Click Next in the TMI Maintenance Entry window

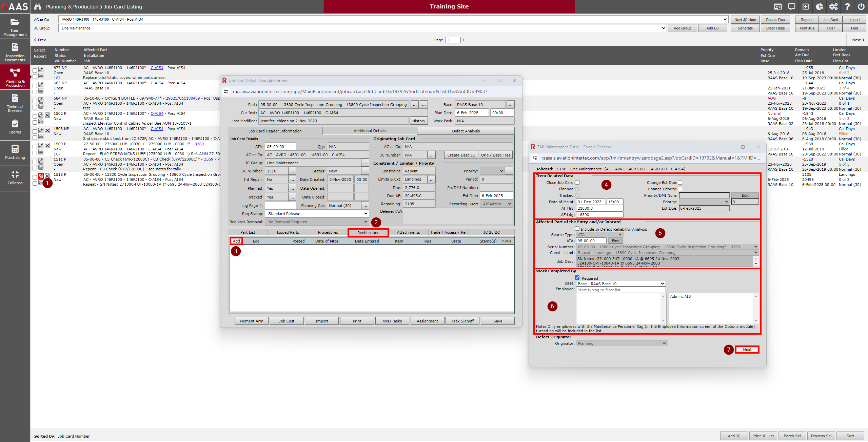[747, 350]
